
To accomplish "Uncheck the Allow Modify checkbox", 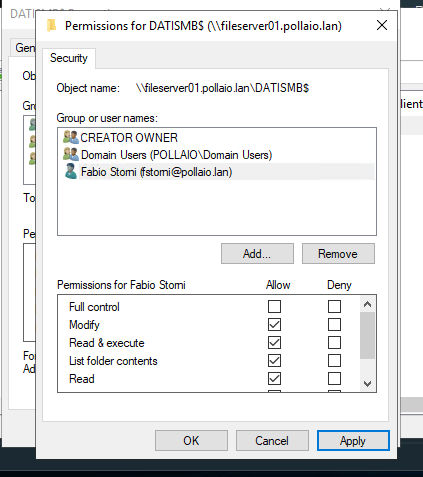I will 274,324.
